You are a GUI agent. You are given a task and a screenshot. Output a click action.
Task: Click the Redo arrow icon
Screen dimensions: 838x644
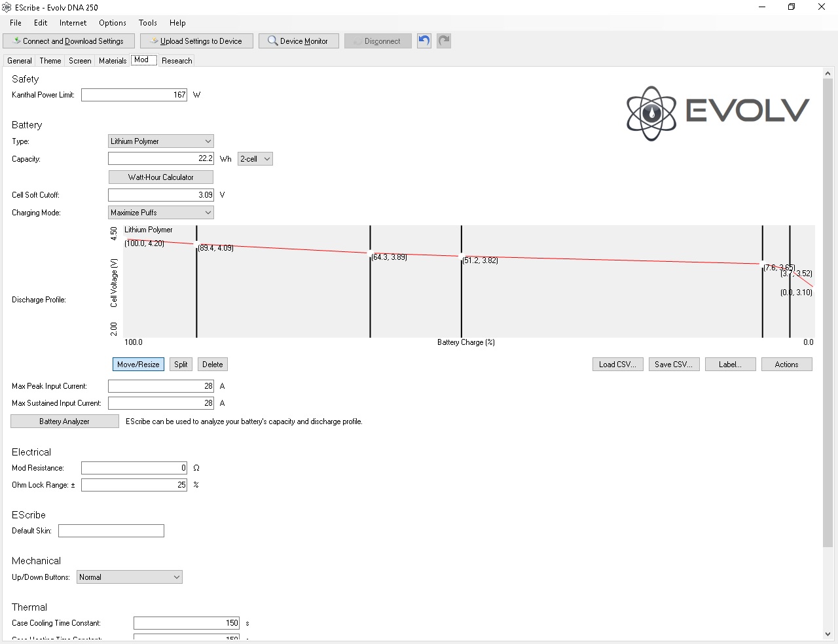444,41
